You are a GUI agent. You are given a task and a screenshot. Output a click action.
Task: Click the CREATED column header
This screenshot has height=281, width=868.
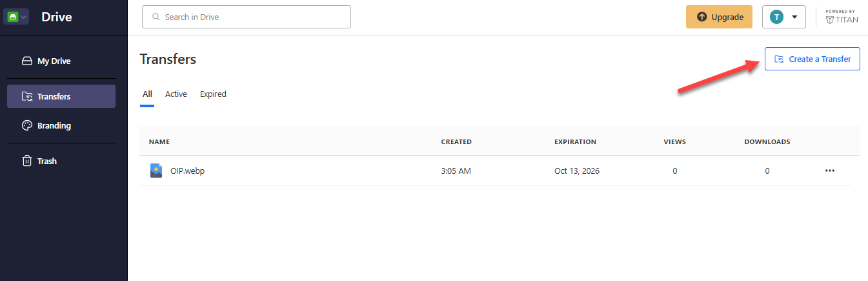[x=456, y=141]
